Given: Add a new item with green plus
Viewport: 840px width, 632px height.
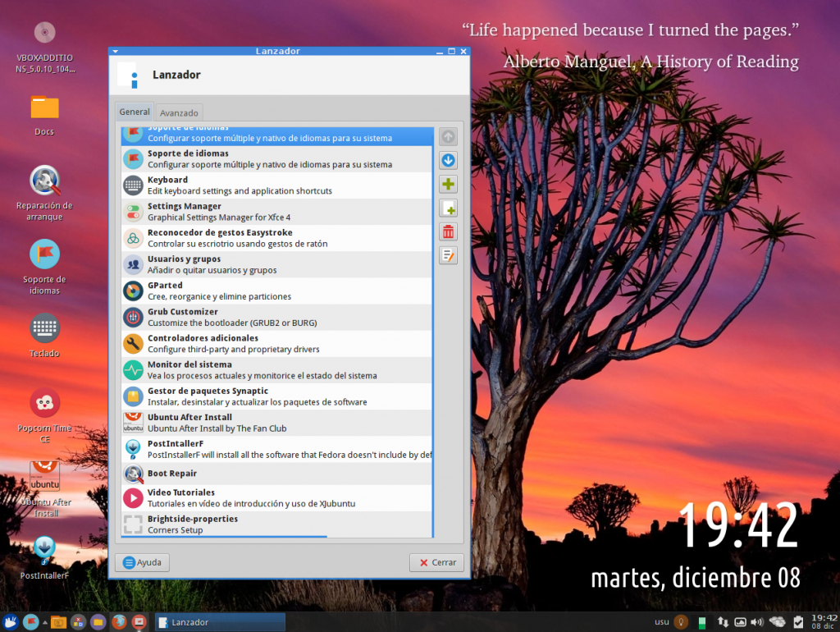Looking at the screenshot, I should 448,185.
